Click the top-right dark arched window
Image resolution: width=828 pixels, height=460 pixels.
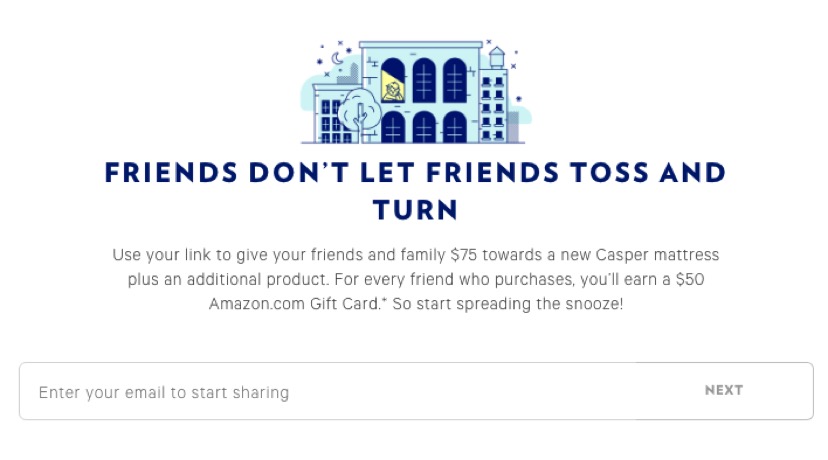[455, 80]
